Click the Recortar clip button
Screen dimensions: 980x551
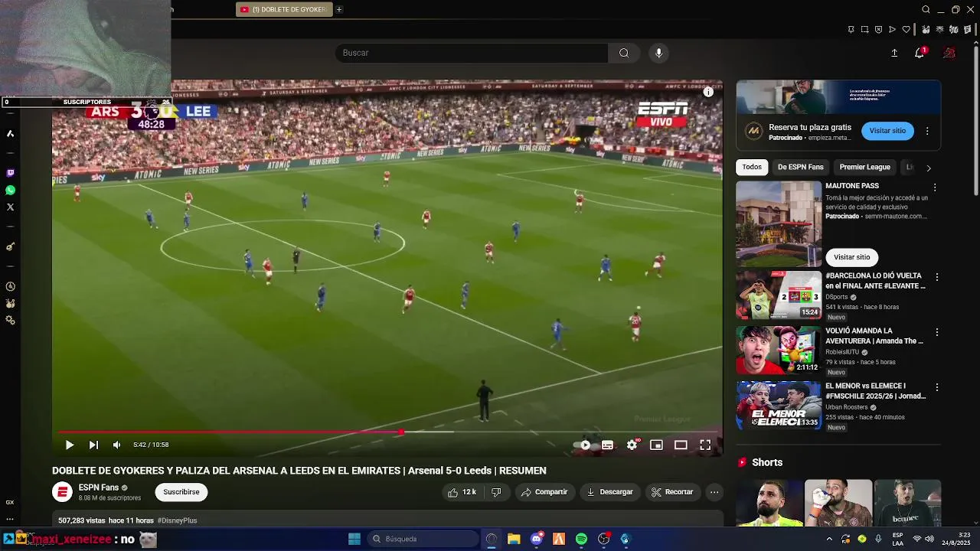[x=672, y=492]
